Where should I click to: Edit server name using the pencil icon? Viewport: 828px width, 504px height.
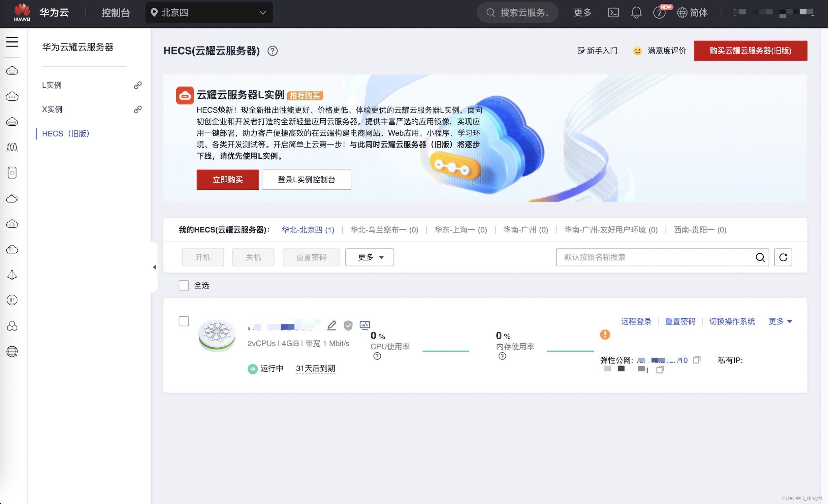pos(331,325)
